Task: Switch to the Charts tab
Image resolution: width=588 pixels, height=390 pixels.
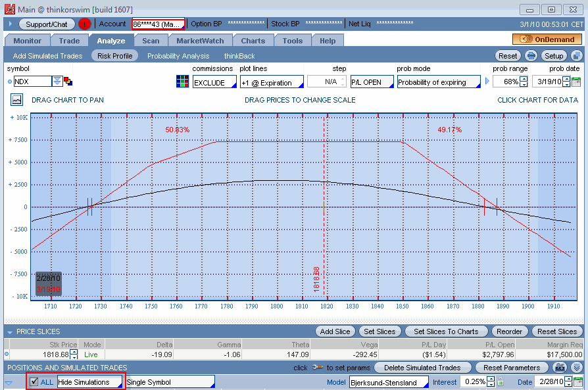Action: 253,41
